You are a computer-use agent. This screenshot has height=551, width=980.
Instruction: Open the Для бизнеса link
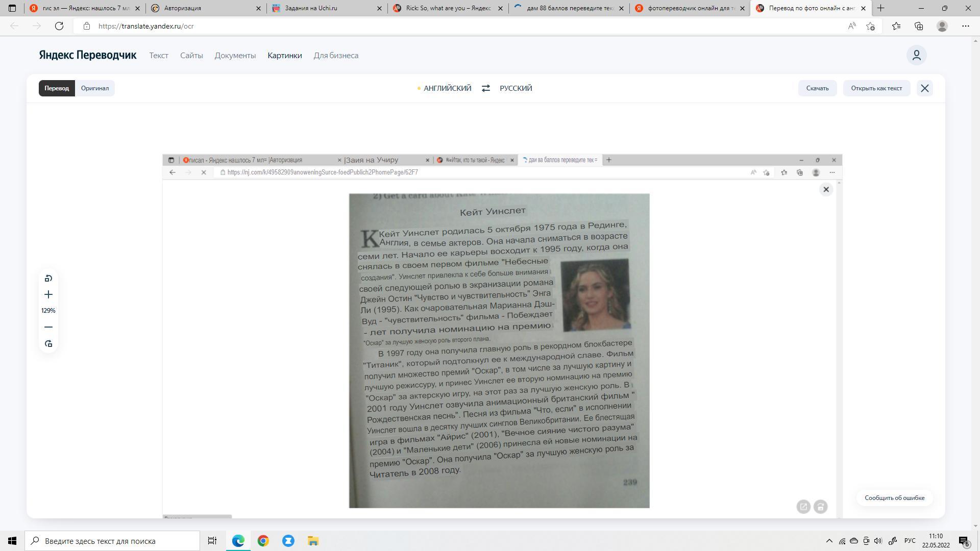(x=336, y=56)
